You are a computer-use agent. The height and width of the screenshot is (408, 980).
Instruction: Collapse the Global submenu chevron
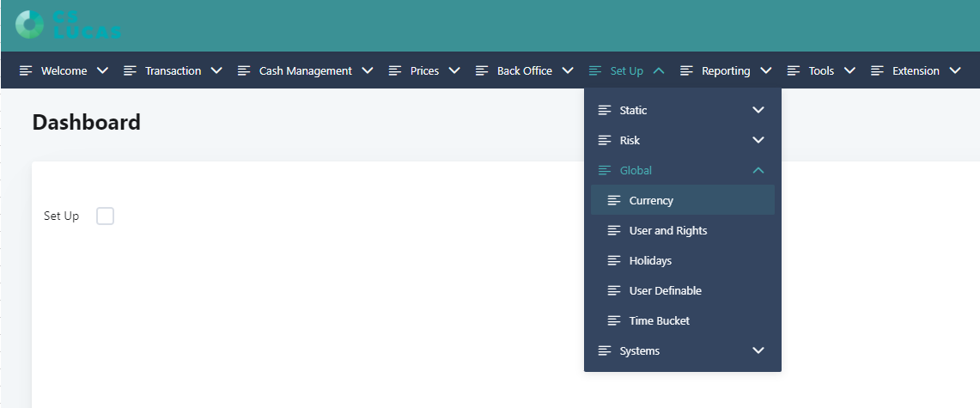pyautogui.click(x=758, y=171)
